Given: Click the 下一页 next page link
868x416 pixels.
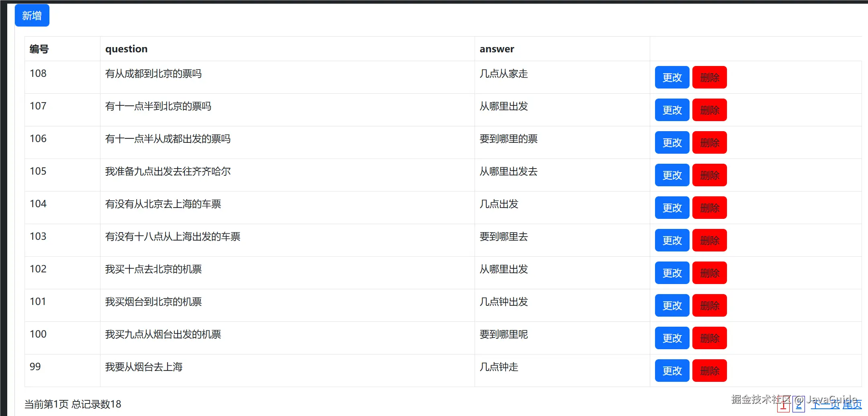Looking at the screenshot, I should tap(825, 404).
